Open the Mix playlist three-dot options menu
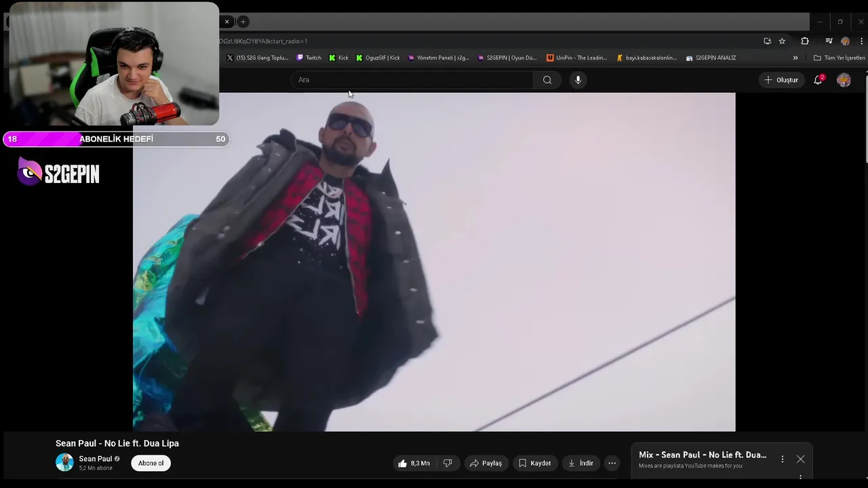The height and width of the screenshot is (488, 868). coord(782,459)
